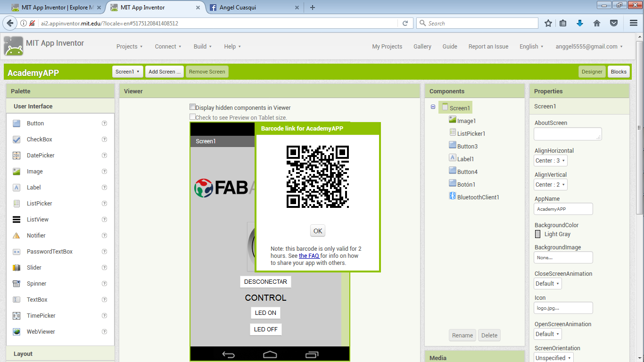The width and height of the screenshot is (644, 362).
Task: Open OpenScreenAnimation Default dropdown
Action: click(x=548, y=334)
